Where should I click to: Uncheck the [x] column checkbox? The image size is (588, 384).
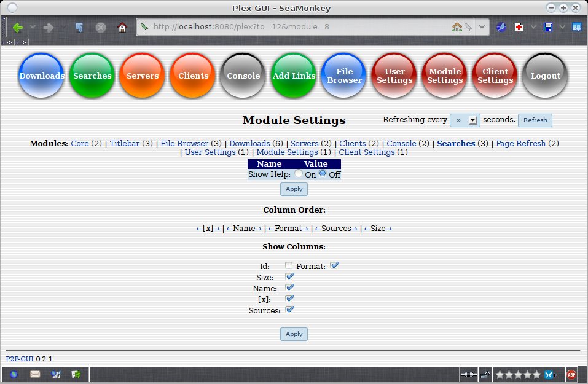pyautogui.click(x=289, y=299)
